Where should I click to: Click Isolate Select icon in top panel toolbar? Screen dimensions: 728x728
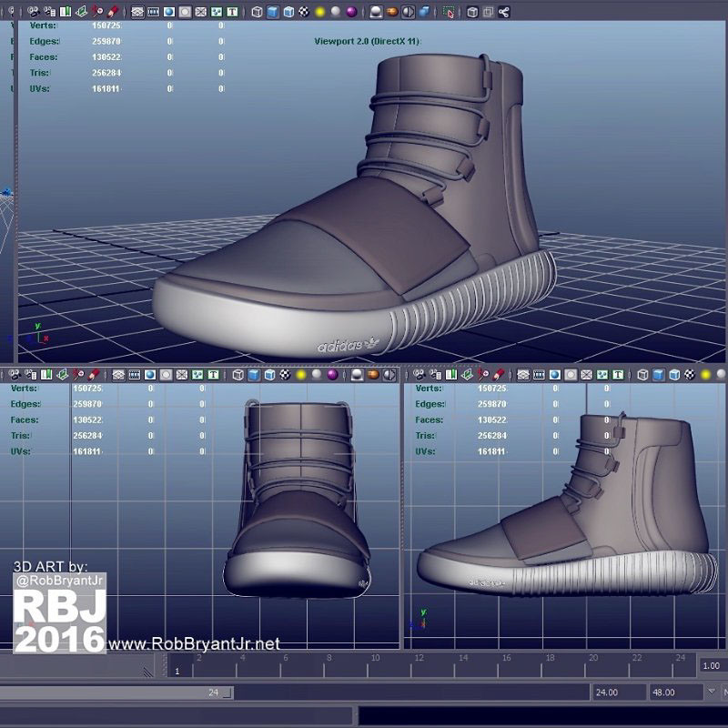(448, 12)
